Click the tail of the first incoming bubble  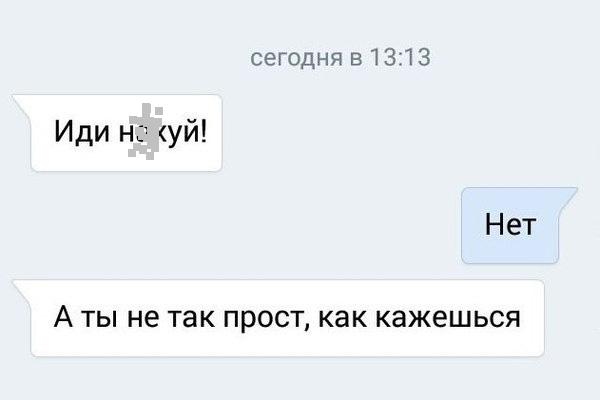(x=22, y=105)
